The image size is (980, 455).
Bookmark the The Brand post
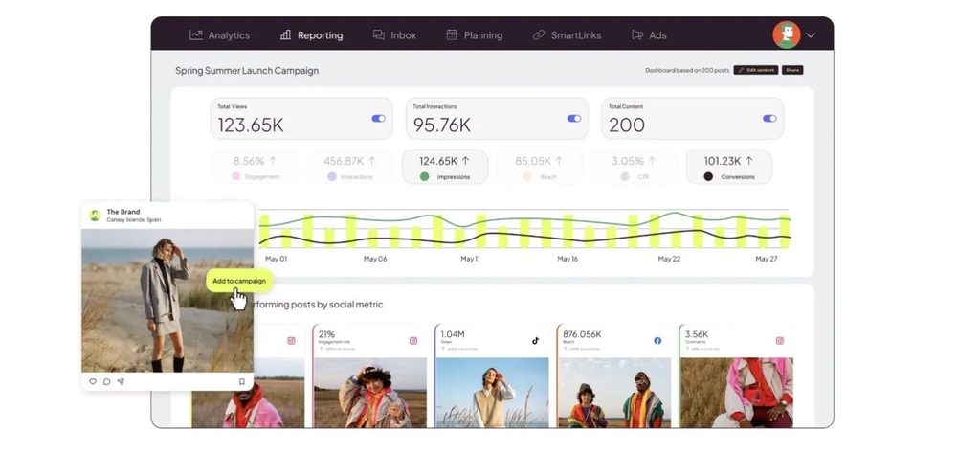[x=242, y=382]
